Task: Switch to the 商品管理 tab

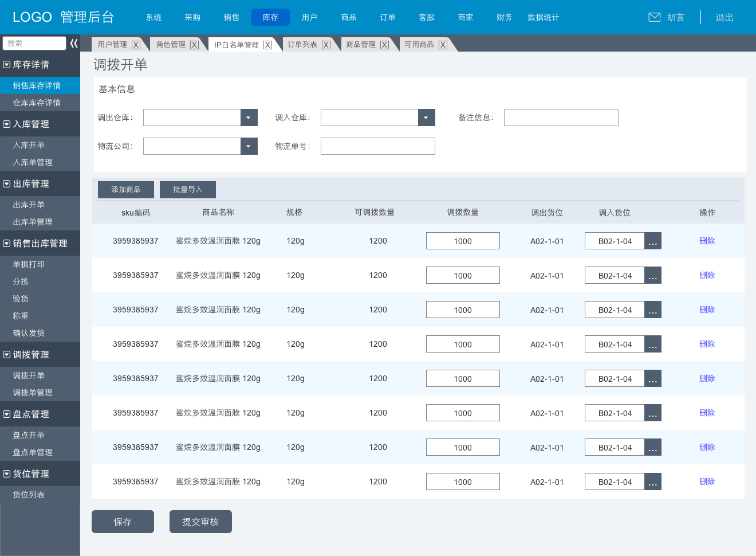Action: pyautogui.click(x=361, y=45)
